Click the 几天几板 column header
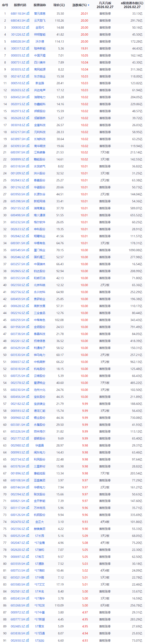The image size is (145, 644). 105,5
